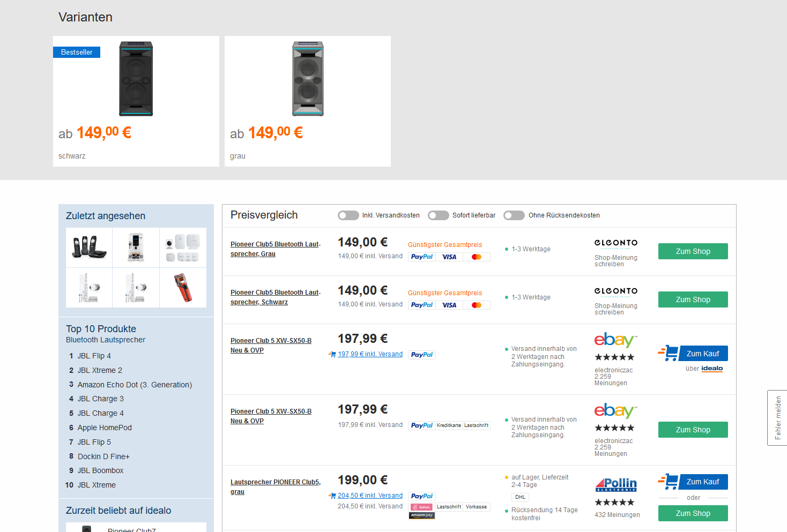Image resolution: width=787 pixels, height=532 pixels.
Task: Open Lautsprecher PIONEER Club5, grau offer link
Action: click(x=276, y=487)
